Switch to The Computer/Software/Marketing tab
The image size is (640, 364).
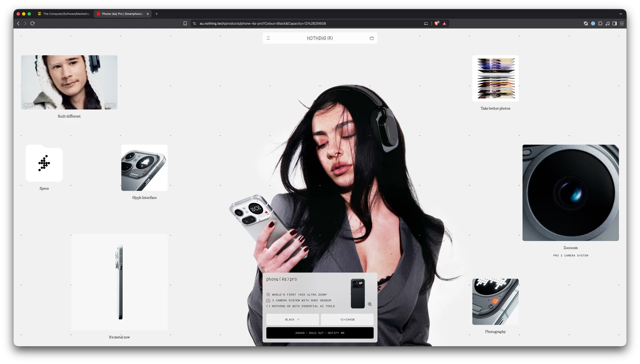click(x=64, y=14)
